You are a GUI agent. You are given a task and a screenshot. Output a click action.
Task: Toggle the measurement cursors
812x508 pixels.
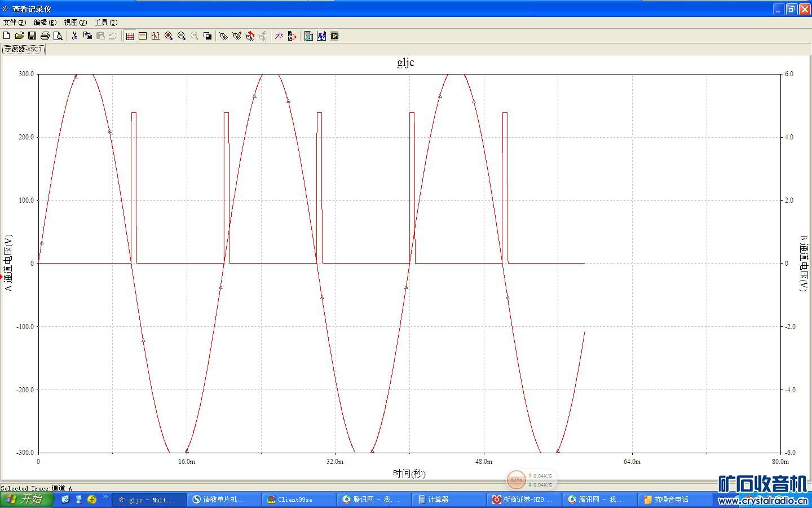pos(156,36)
